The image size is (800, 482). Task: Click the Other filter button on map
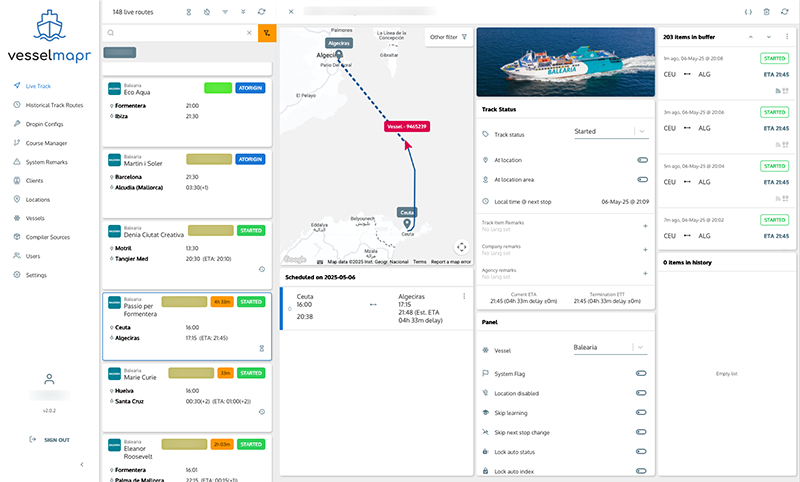(x=448, y=37)
